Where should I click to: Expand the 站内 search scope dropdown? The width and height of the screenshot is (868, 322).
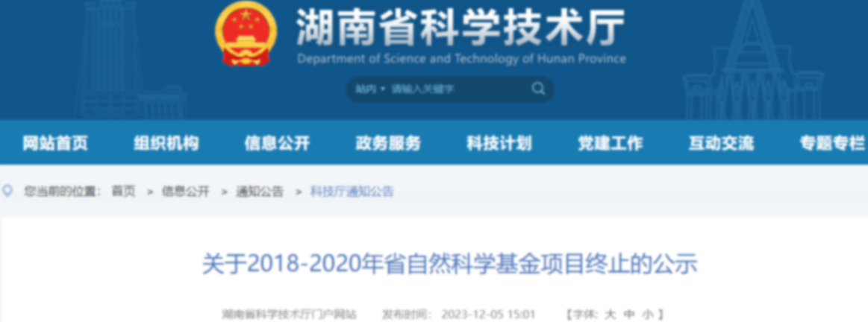click(x=370, y=89)
